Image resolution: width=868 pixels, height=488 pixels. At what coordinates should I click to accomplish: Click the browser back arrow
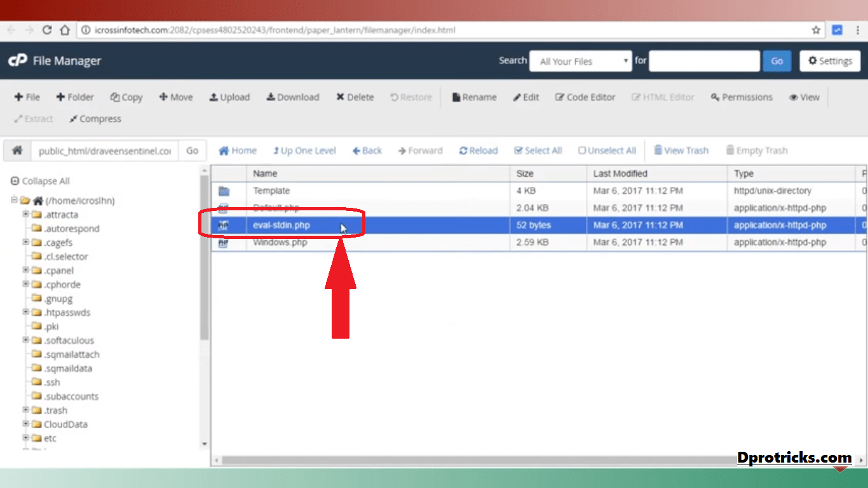(x=11, y=30)
